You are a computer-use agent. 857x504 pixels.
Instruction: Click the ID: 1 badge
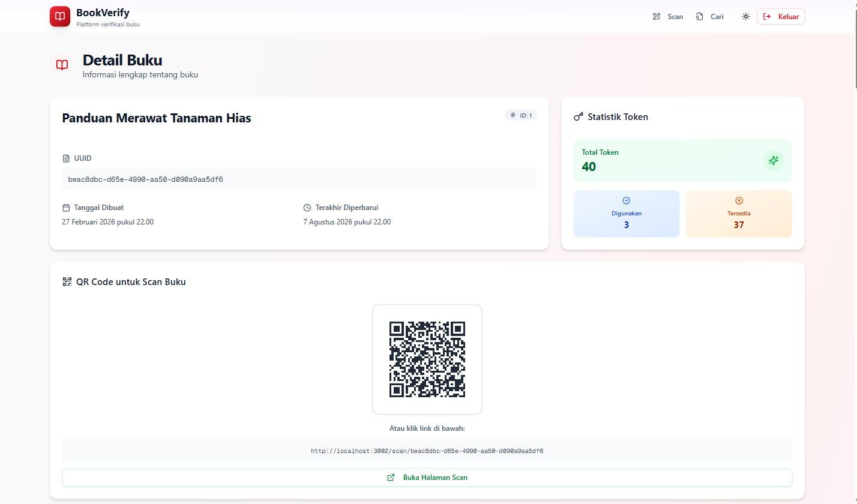tap(521, 115)
